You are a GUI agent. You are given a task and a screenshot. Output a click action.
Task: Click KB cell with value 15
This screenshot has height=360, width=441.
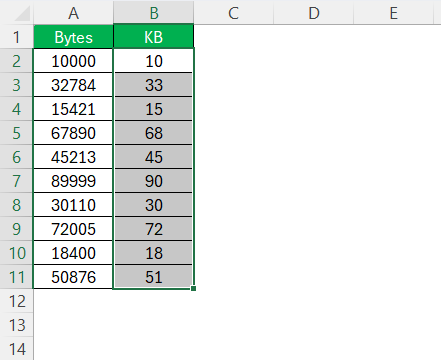pos(154,109)
